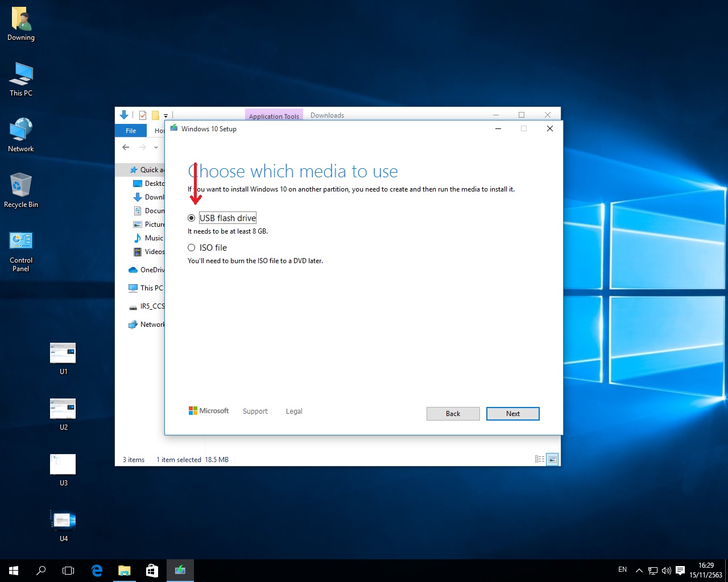Select Documents in Explorer sidebar
Screen dimensions: 728x582
click(148, 211)
